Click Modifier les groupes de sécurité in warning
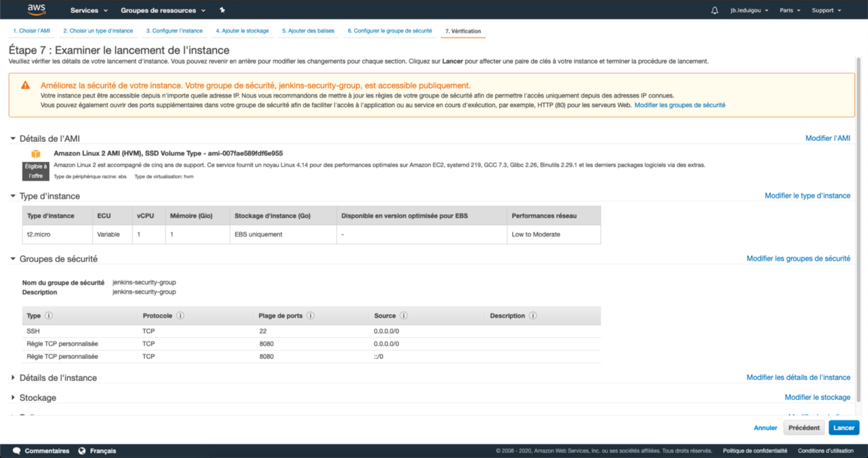Image resolution: width=868 pixels, height=458 pixels. (x=680, y=106)
